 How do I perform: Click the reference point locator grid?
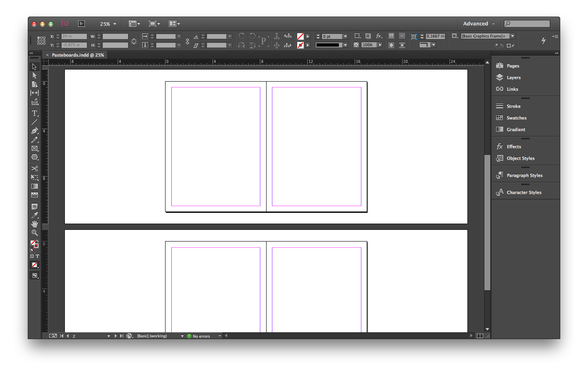point(41,40)
